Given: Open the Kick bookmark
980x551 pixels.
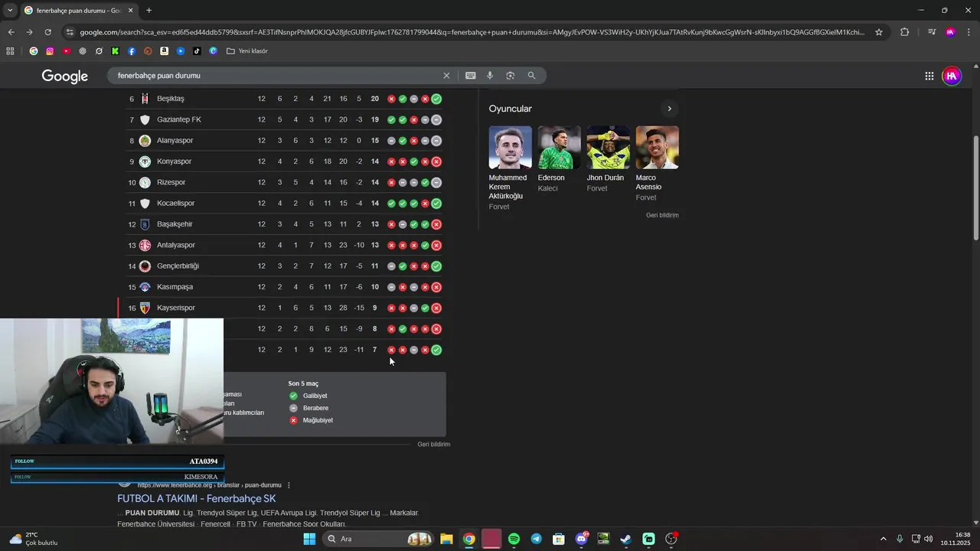Looking at the screenshot, I should click(115, 51).
